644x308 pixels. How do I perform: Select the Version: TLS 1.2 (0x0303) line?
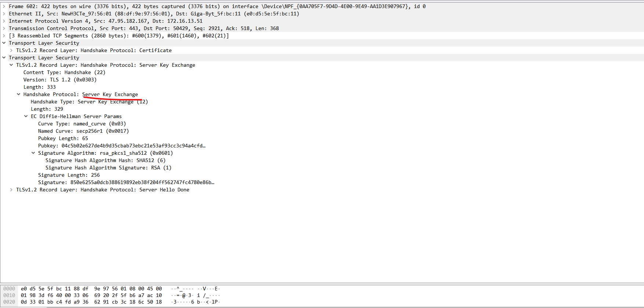coord(60,80)
